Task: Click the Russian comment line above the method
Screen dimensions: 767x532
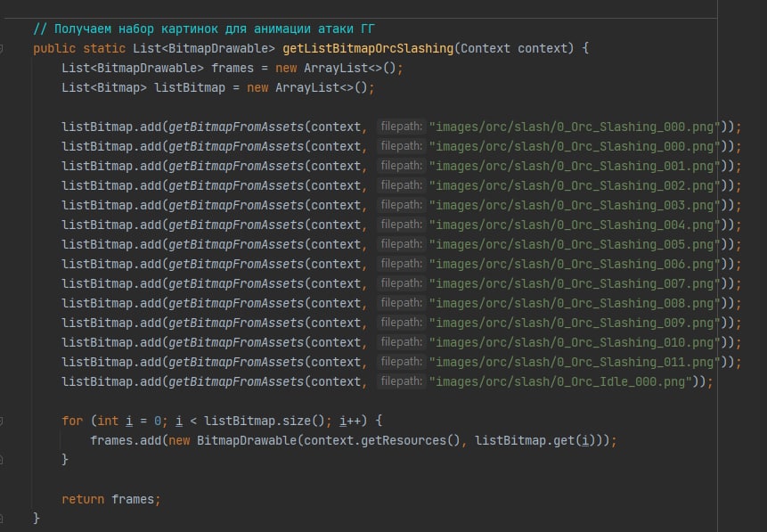Action: 203,29
